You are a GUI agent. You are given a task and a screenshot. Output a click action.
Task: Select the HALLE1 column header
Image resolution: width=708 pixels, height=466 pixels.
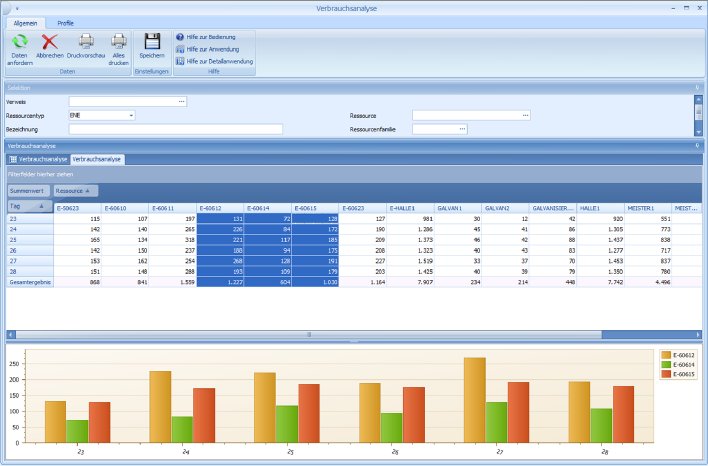click(601, 209)
